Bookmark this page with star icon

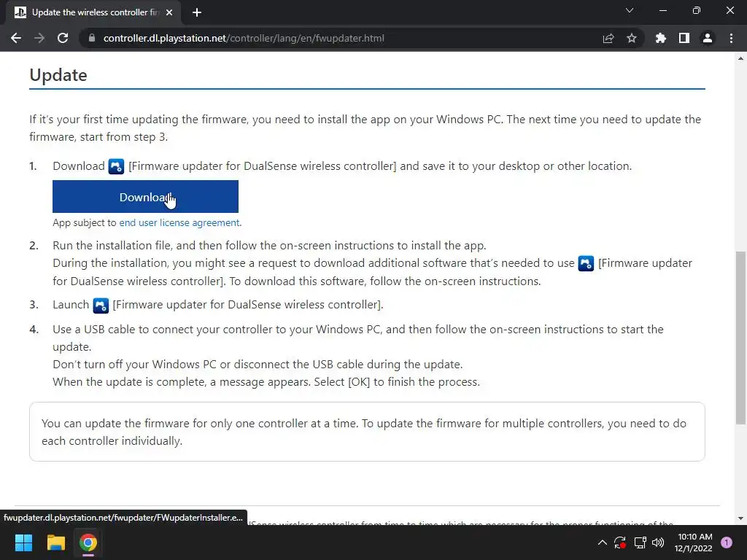(632, 38)
